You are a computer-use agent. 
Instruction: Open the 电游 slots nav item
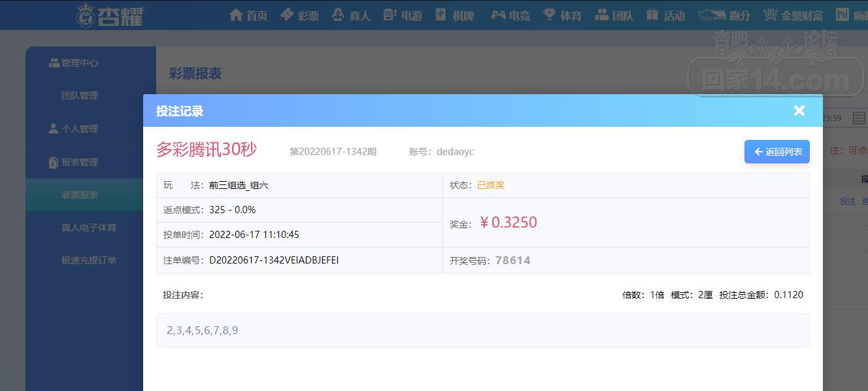point(403,15)
